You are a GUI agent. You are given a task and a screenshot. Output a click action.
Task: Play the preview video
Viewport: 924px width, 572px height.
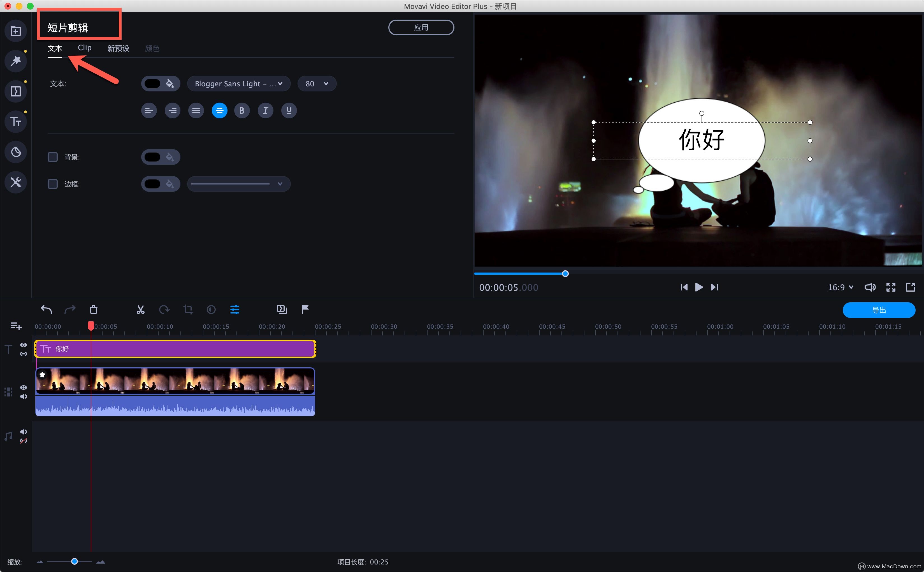699,287
